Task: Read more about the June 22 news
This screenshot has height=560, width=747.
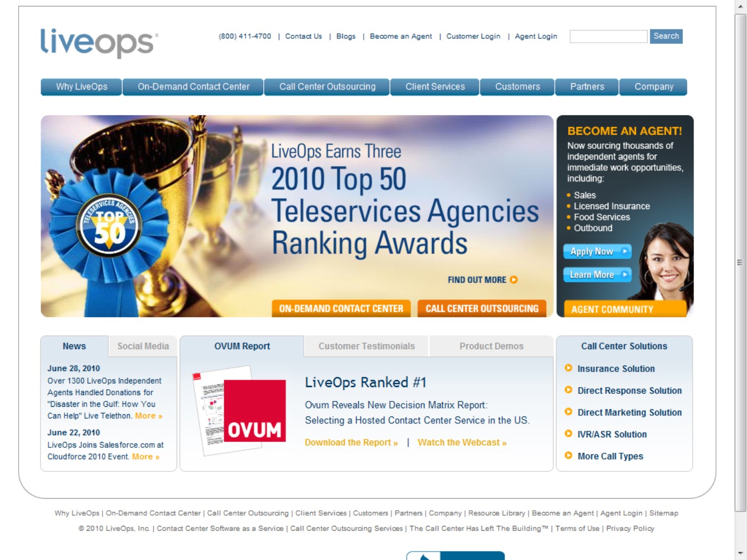Action: coord(146,456)
